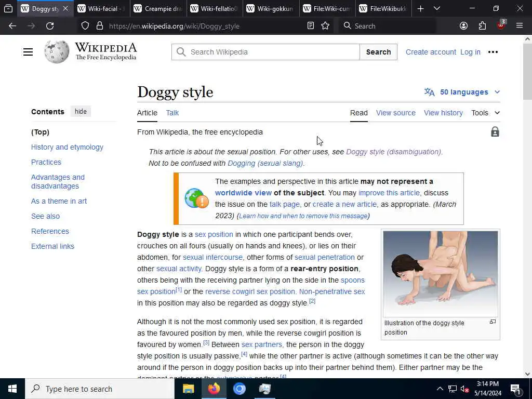The height and width of the screenshot is (399, 532).
Task: Click the network tray icon
Action: [x=453, y=389]
